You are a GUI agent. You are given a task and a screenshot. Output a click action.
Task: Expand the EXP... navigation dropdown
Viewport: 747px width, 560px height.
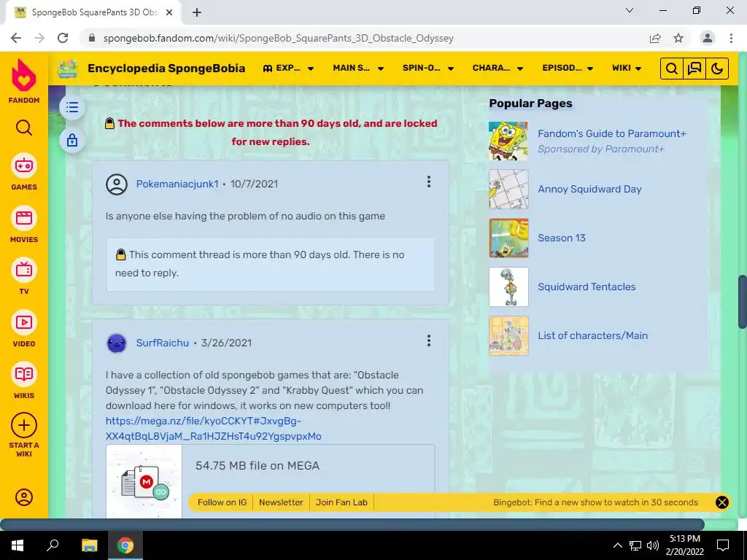pos(288,68)
